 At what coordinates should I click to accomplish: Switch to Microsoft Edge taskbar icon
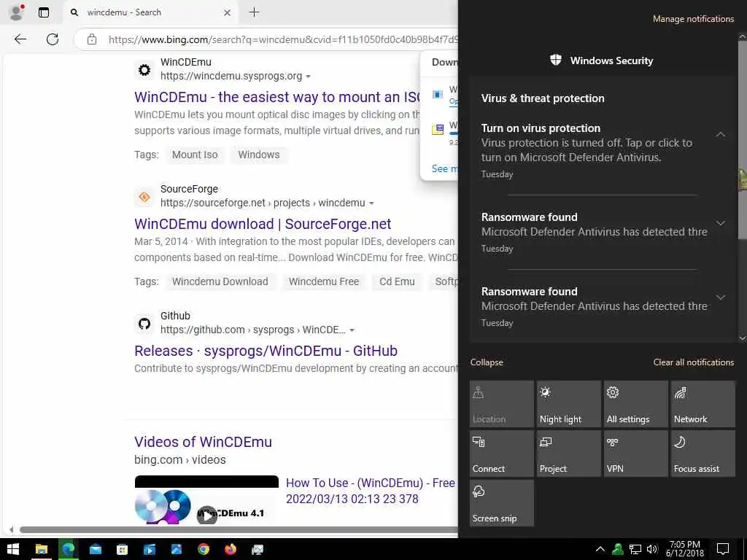[68, 550]
